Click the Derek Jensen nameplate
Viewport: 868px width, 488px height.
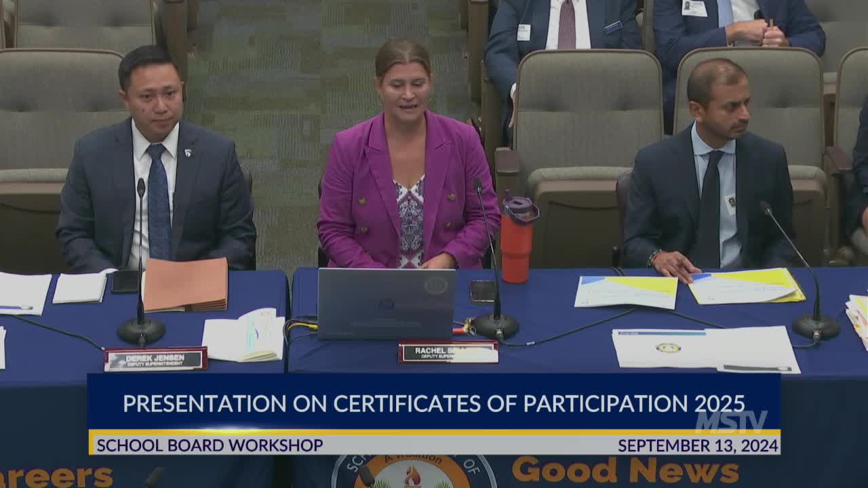pos(155,359)
